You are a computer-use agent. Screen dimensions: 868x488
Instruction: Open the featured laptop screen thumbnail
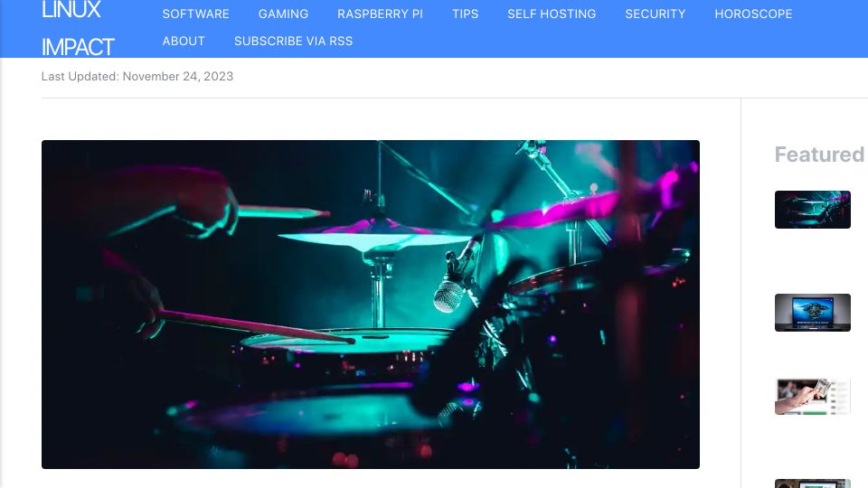tap(812, 313)
